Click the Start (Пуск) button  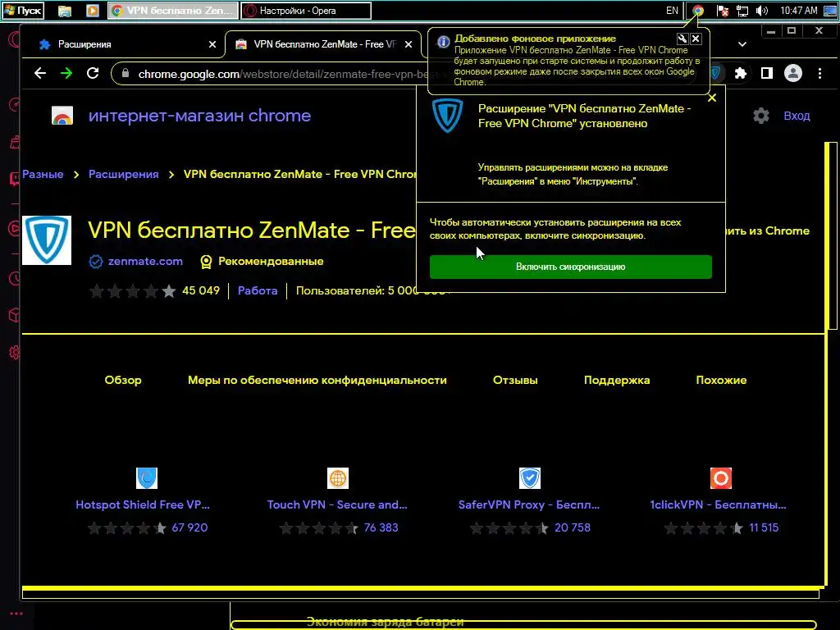click(22, 11)
